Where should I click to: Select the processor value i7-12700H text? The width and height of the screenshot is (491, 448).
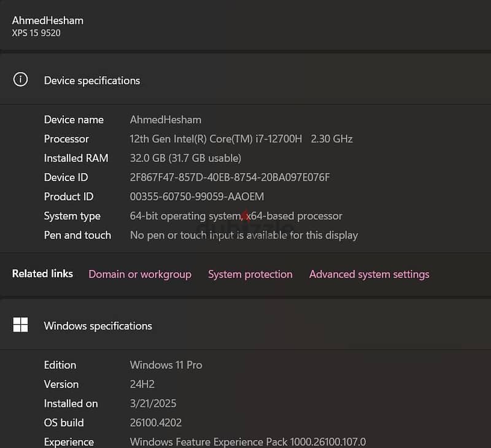click(241, 139)
